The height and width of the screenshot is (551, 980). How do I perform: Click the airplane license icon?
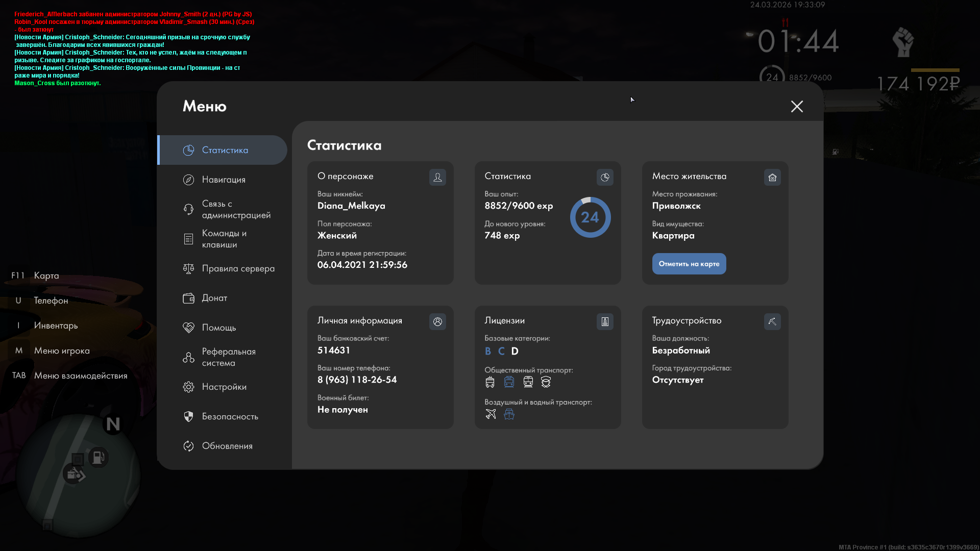click(491, 414)
